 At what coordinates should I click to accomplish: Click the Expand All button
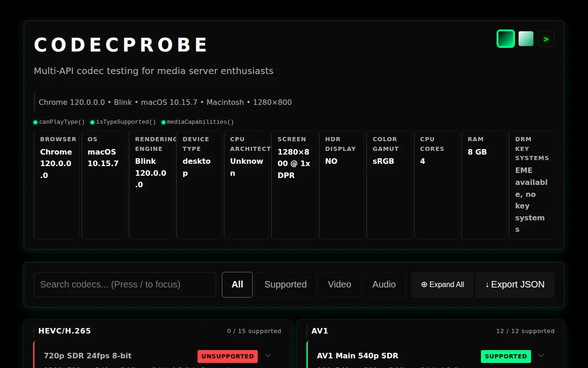pyautogui.click(x=442, y=284)
